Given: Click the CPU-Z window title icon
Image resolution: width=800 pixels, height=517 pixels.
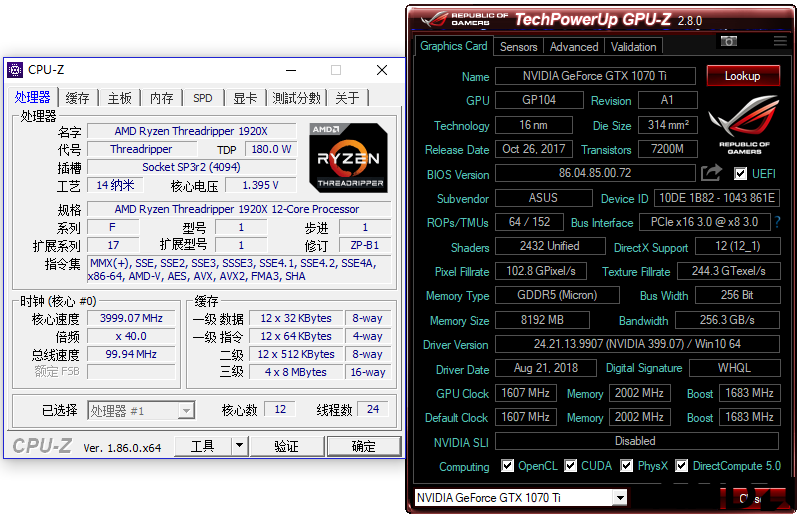Looking at the screenshot, I should [x=15, y=70].
